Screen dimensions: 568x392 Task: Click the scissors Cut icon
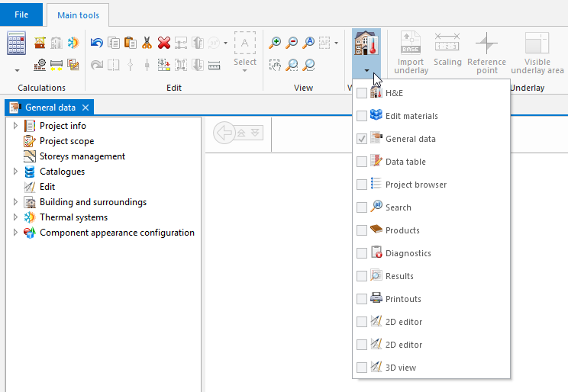147,43
